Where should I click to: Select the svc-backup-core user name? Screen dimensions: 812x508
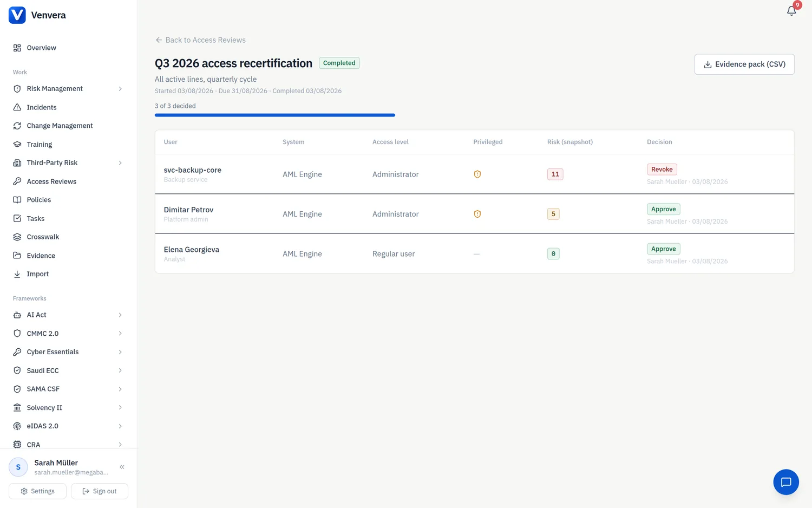193,170
